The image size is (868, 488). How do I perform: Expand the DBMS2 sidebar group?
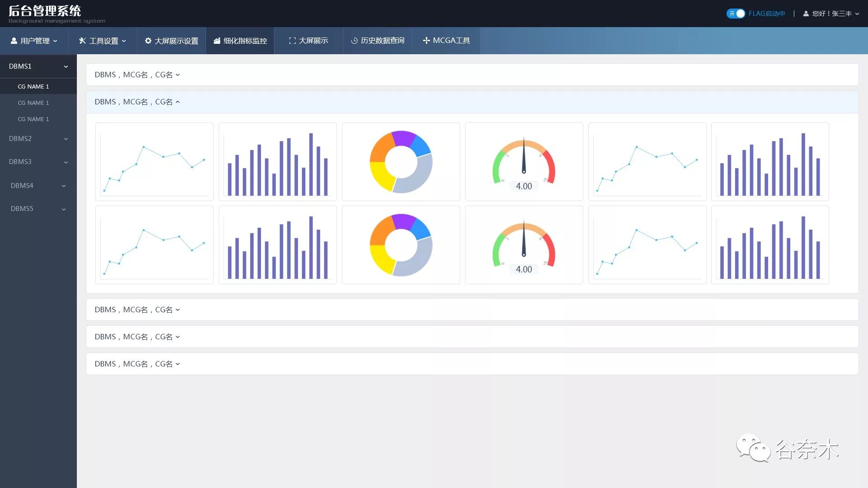click(38, 139)
